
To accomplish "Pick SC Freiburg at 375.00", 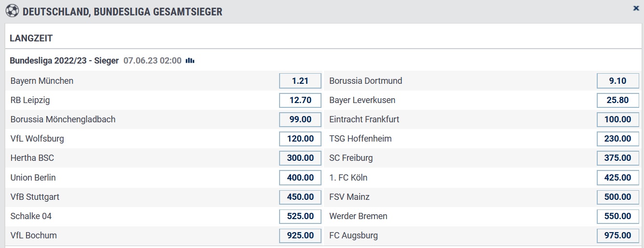I will (x=617, y=158).
